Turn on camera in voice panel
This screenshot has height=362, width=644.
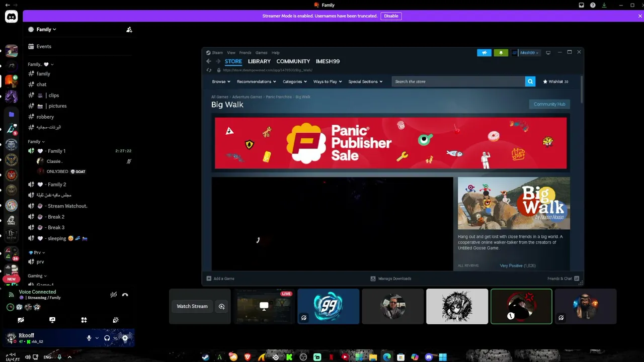[x=21, y=320]
